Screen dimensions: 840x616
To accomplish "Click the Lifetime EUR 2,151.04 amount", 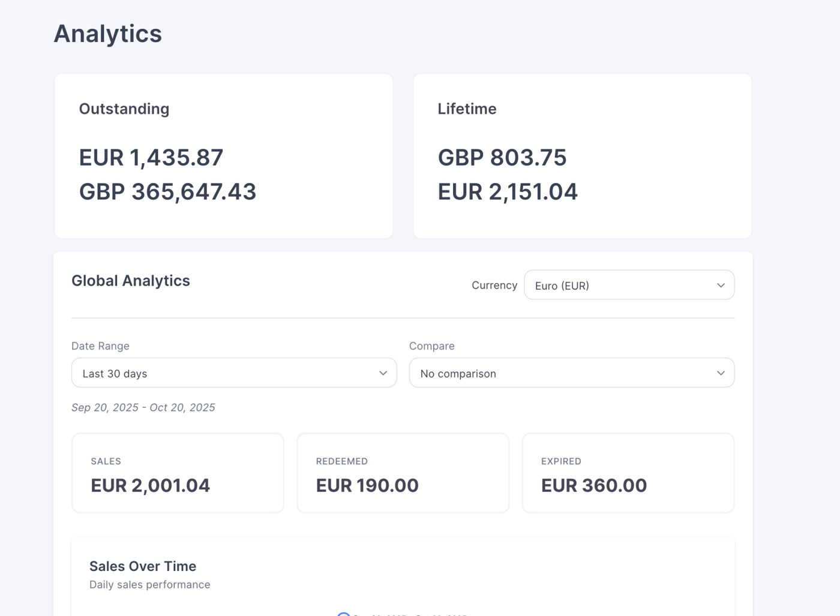I will point(507,192).
